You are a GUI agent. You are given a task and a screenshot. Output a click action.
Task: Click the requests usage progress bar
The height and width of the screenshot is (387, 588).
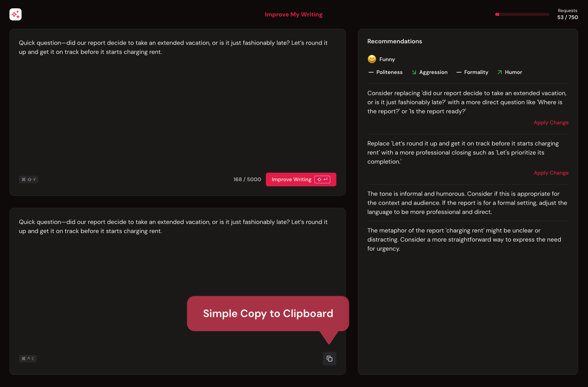pyautogui.click(x=522, y=14)
